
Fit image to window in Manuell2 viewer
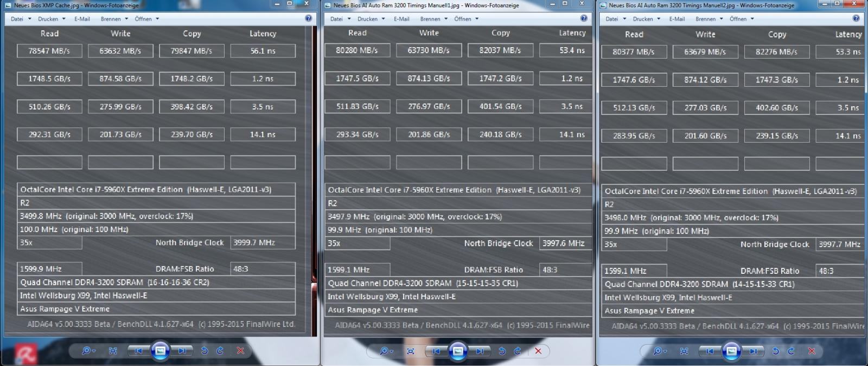click(x=684, y=351)
